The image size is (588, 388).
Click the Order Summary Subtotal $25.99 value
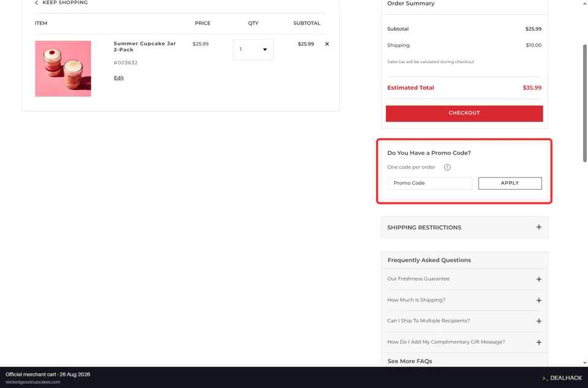click(533, 29)
